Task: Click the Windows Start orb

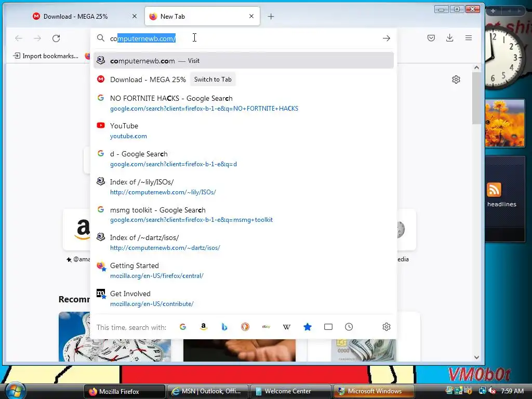Action: (x=15, y=391)
